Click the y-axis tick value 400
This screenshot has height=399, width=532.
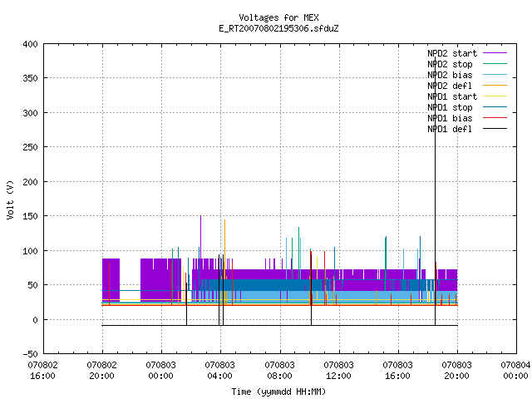click(30, 44)
